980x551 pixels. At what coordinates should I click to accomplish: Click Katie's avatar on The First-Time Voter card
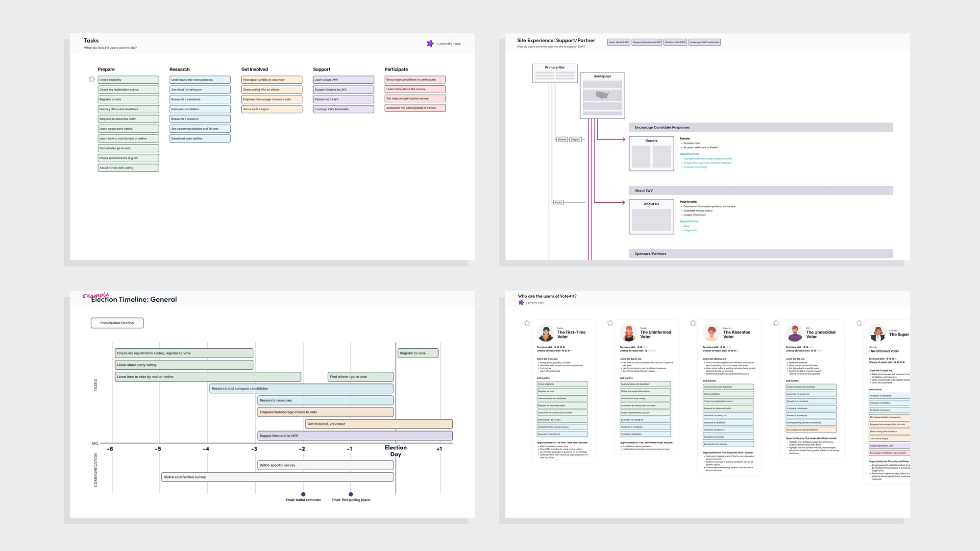click(x=545, y=333)
